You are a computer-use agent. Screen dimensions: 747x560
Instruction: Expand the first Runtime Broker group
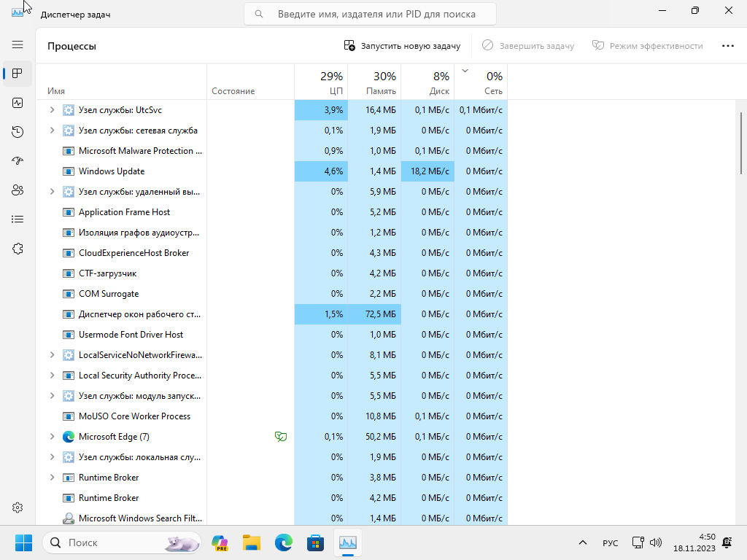click(x=52, y=477)
